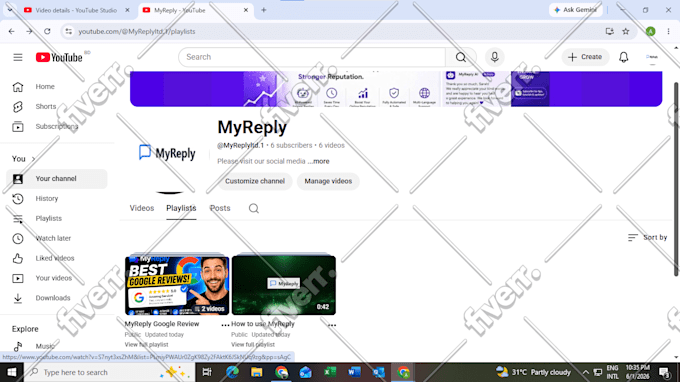Open the Chrome three-dot menu
The height and width of the screenshot is (382, 680).
click(668, 32)
